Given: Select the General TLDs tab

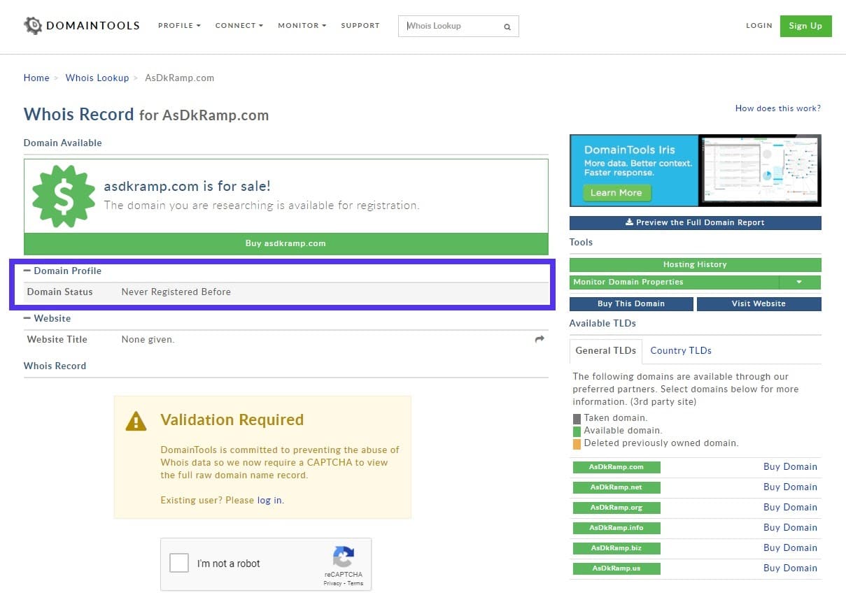Looking at the screenshot, I should pos(605,350).
